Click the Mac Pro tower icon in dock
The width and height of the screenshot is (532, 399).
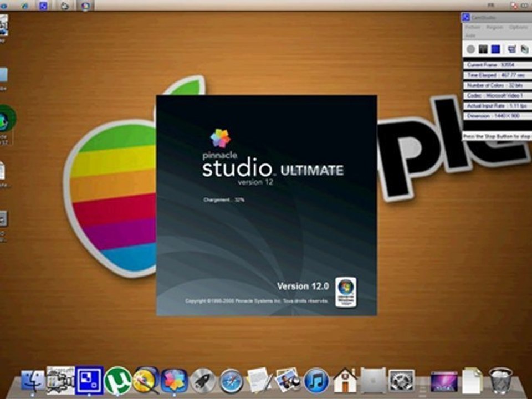373,381
